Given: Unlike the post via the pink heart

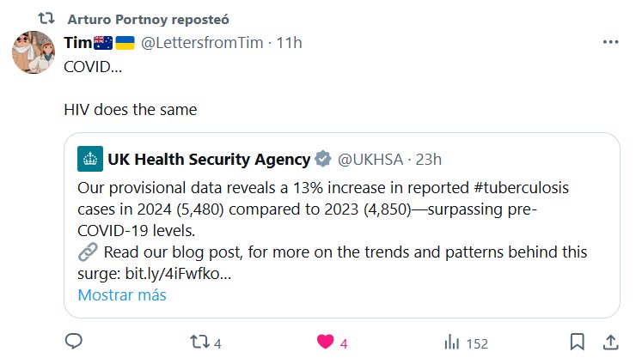Looking at the screenshot, I should pos(325,342).
